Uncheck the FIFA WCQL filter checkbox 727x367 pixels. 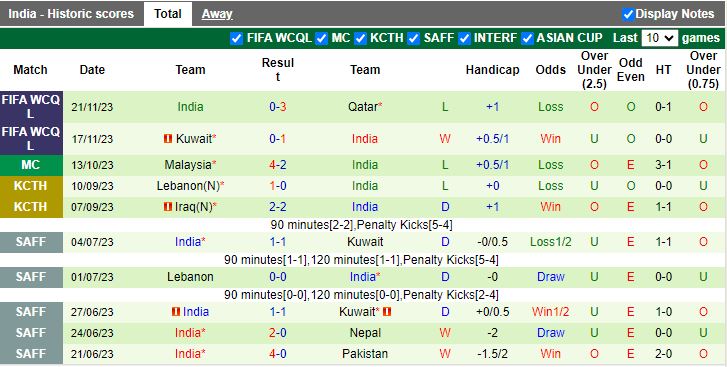pyautogui.click(x=236, y=38)
